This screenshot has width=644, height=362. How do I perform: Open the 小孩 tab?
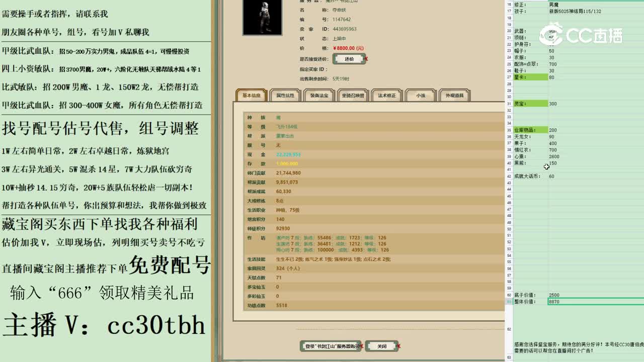pyautogui.click(x=421, y=95)
